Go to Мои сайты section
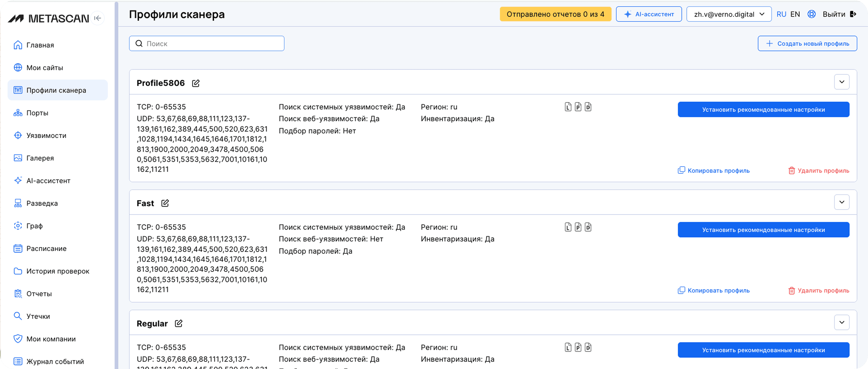Viewport: 868px width, 369px height. click(58, 67)
